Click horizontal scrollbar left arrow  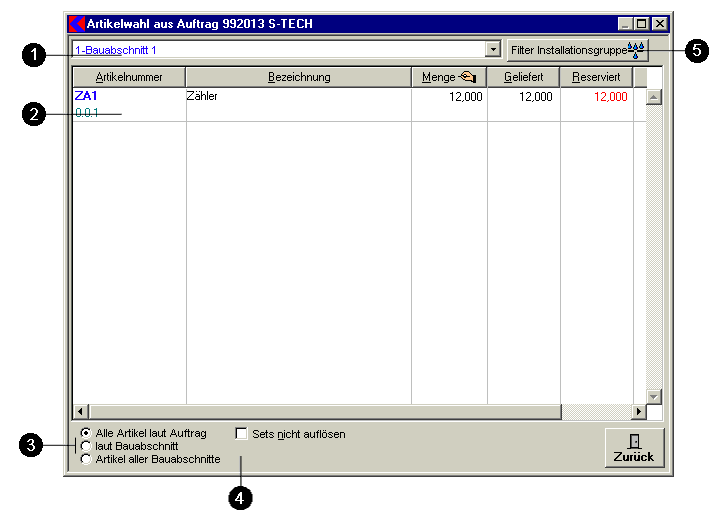click(80, 412)
